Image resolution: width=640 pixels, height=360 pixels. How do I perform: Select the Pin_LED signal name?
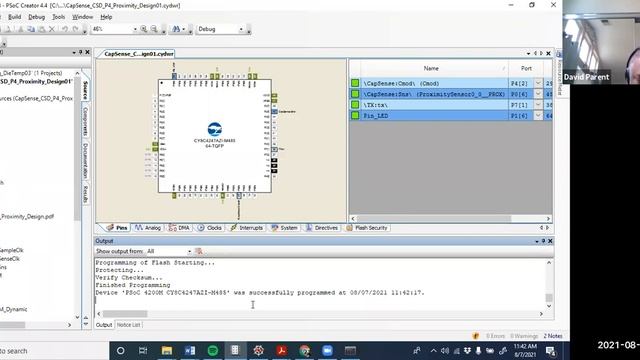pos(376,116)
